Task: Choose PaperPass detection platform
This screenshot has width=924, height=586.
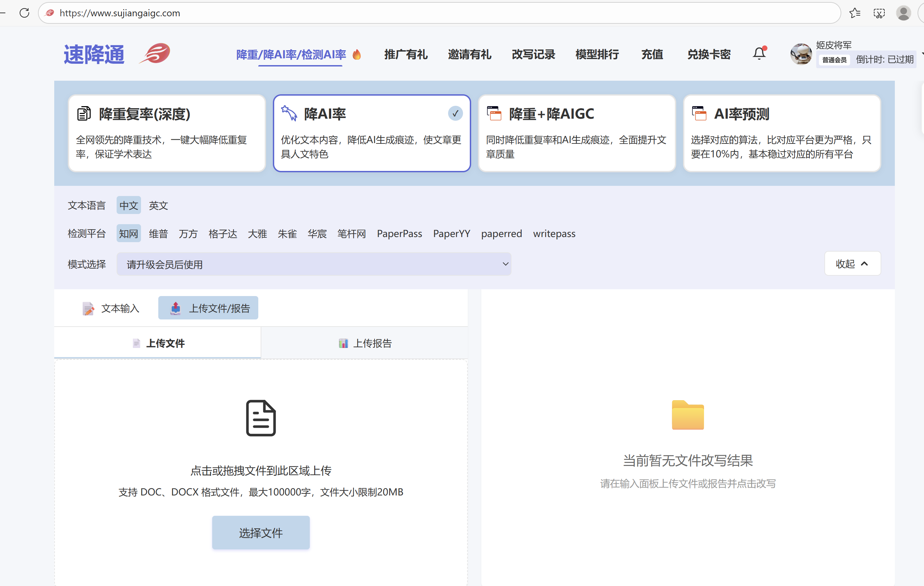Action: pos(399,233)
